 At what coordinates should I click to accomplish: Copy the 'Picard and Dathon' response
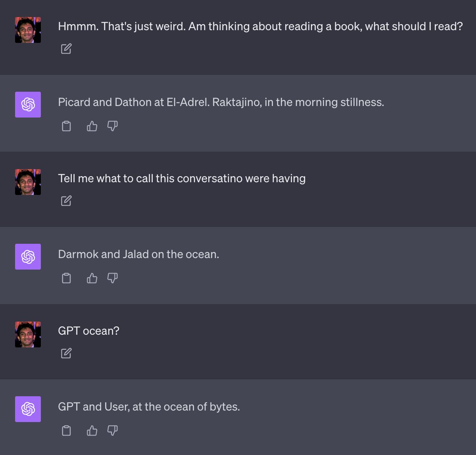coord(67,126)
